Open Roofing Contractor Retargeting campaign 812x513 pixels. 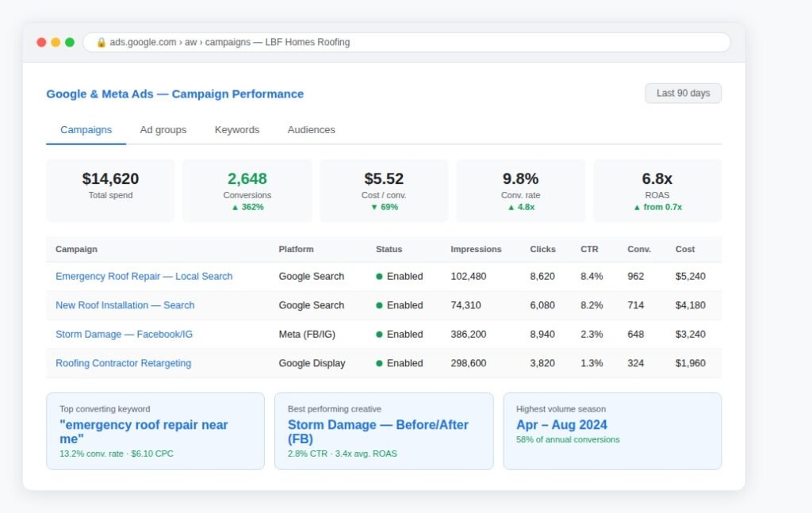pos(123,363)
